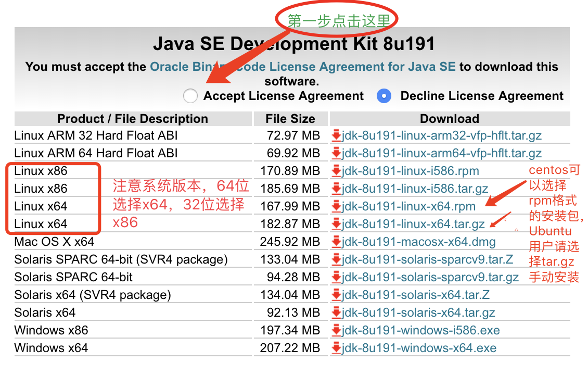Click download arrow icon for windows-x64.exe
The height and width of the screenshot is (374, 588).
[x=336, y=347]
